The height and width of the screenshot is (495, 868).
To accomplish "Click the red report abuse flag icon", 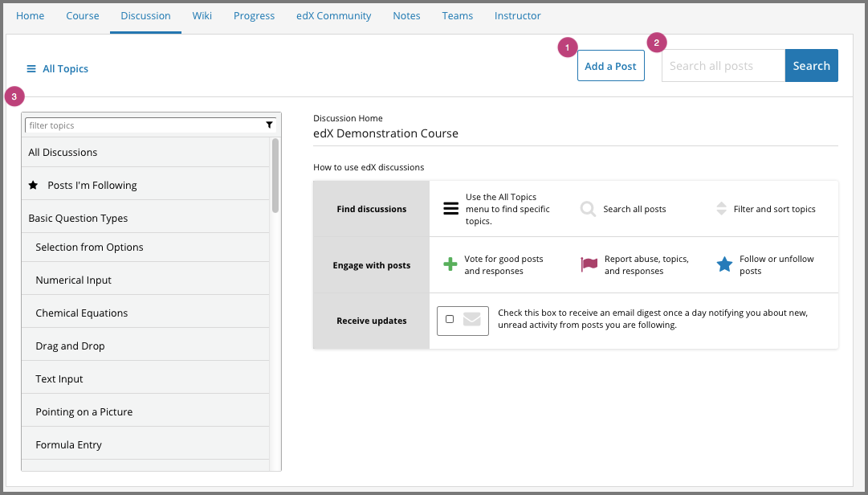I will click(x=589, y=265).
